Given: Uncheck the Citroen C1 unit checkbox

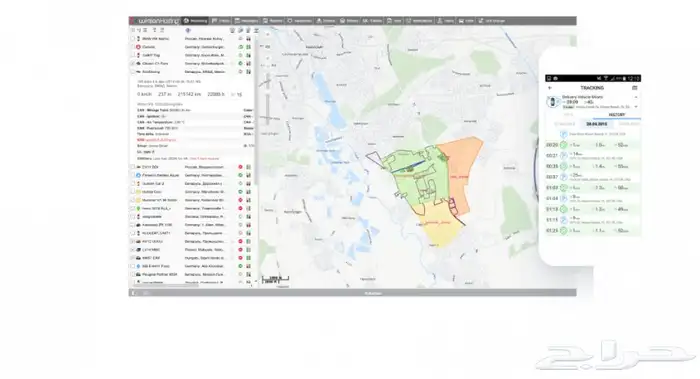Looking at the screenshot, I should (x=133, y=63).
